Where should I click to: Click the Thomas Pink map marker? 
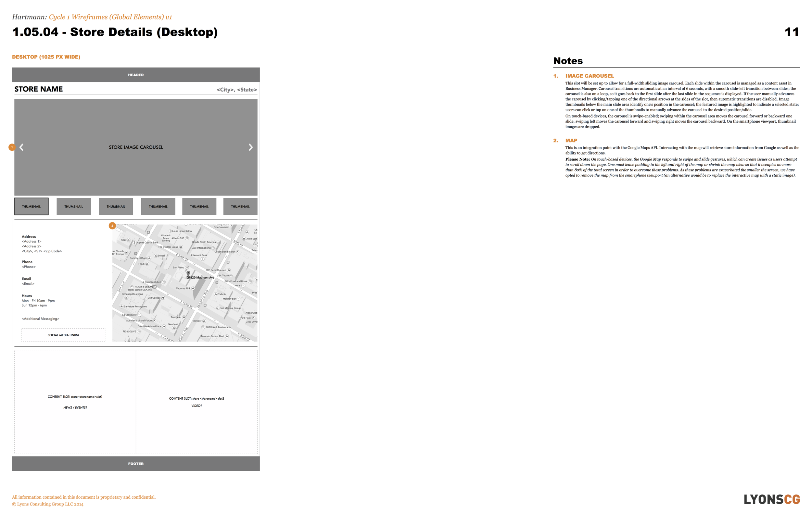pos(193,289)
